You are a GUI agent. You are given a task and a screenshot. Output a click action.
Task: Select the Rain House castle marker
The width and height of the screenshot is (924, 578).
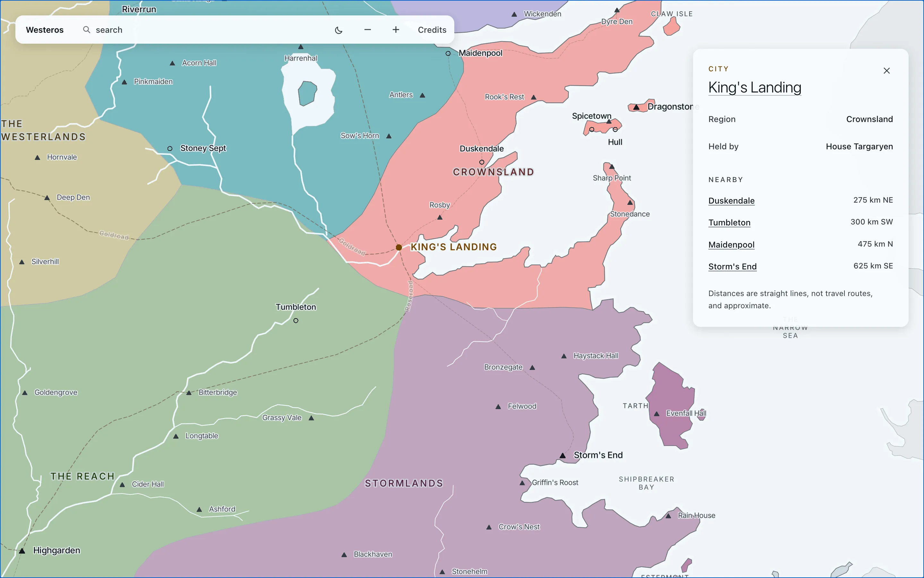668,516
